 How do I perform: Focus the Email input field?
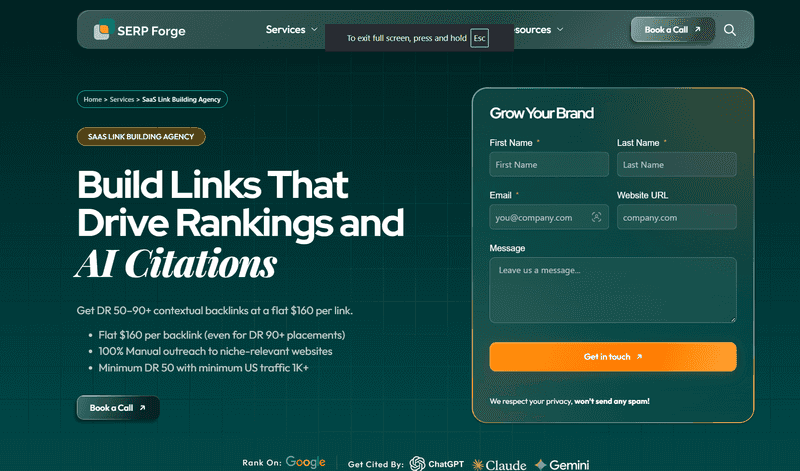click(x=549, y=217)
